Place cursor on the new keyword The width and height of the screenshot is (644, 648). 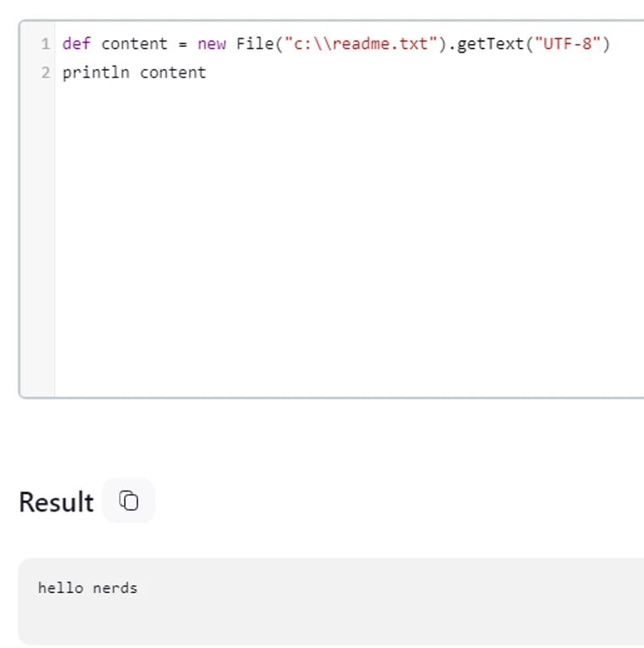[x=212, y=44]
